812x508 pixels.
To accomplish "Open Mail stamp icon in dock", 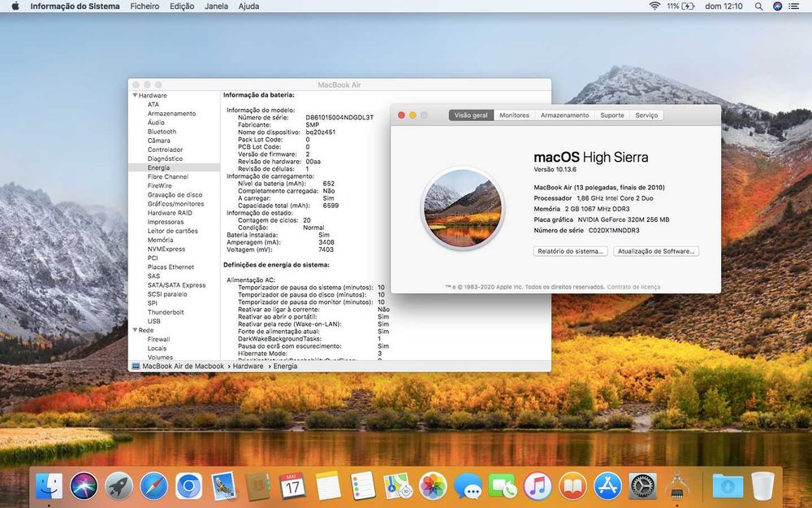I will coord(224,486).
